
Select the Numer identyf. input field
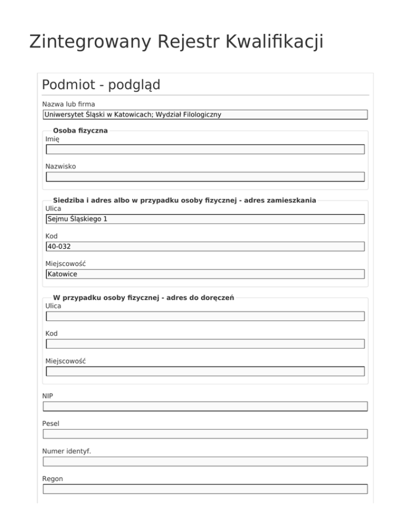[205, 461]
